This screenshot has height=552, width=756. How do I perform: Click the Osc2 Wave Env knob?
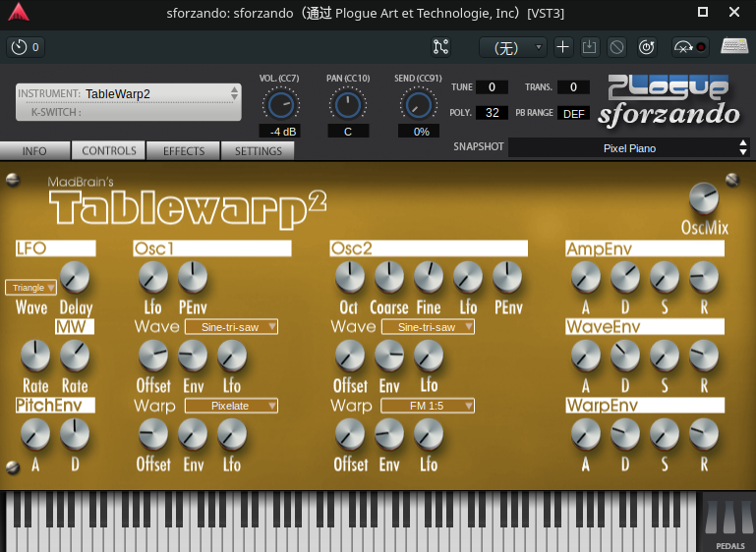click(x=389, y=356)
